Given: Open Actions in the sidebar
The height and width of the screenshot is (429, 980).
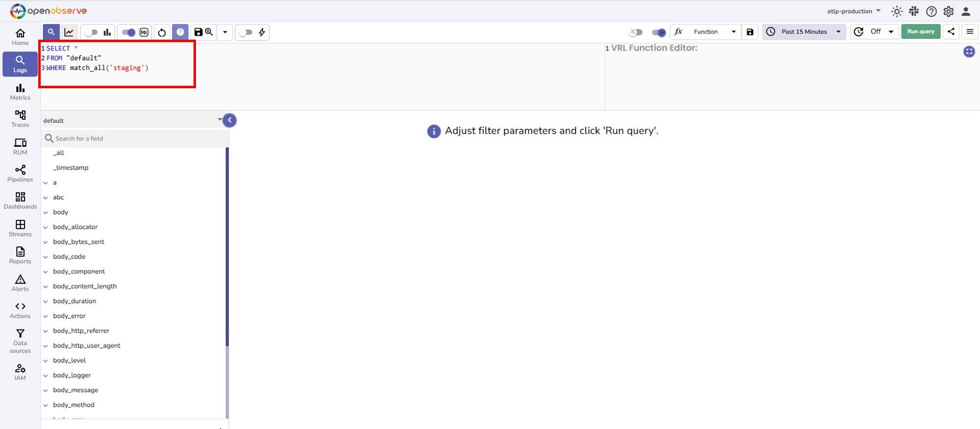Looking at the screenshot, I should (x=20, y=310).
